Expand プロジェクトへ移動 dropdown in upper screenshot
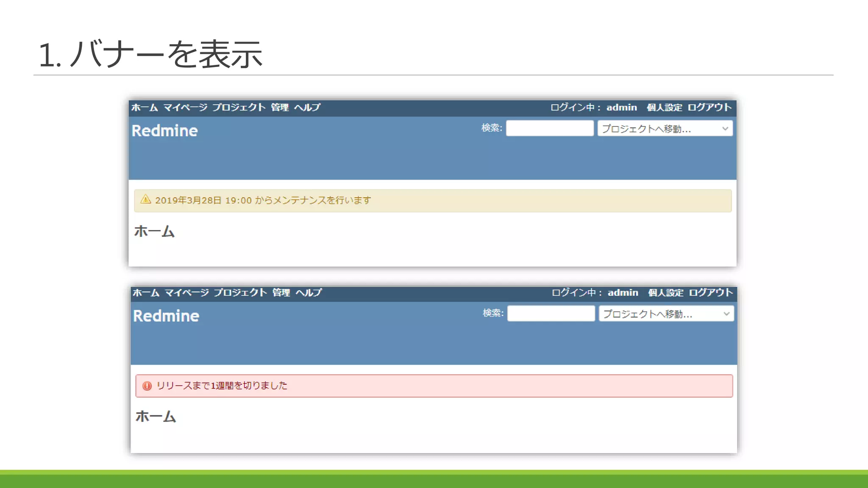Screen dimensions: 868x488 tap(665, 128)
